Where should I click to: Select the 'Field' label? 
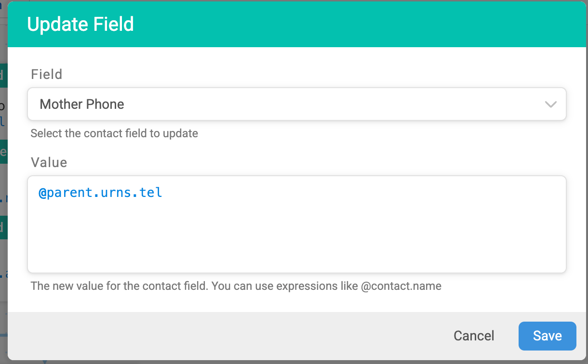coord(47,75)
